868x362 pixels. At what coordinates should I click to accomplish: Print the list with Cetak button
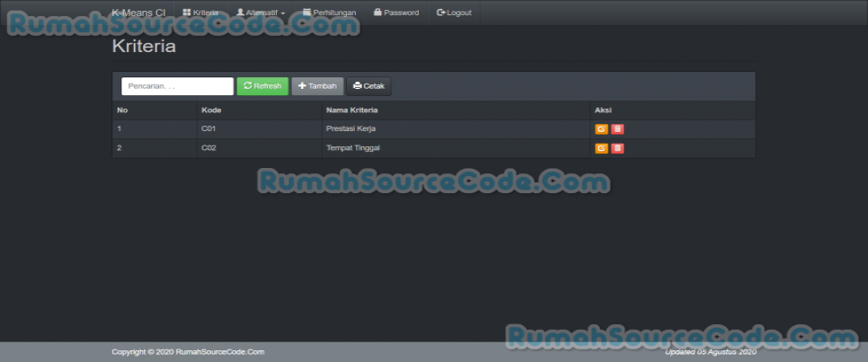point(368,86)
